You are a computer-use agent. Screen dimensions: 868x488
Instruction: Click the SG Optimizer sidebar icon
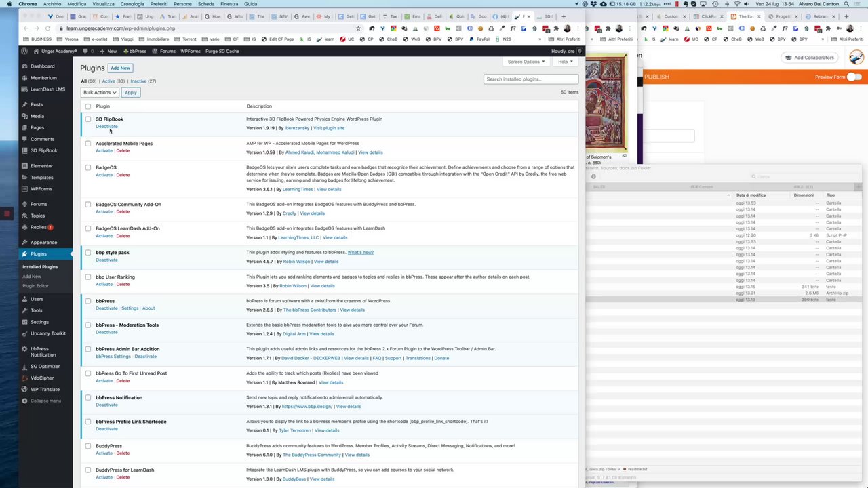24,366
